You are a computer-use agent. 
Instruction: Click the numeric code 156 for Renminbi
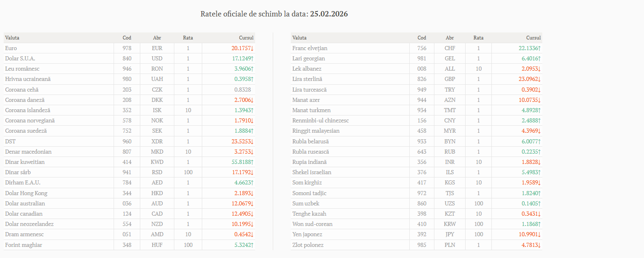[422, 121]
